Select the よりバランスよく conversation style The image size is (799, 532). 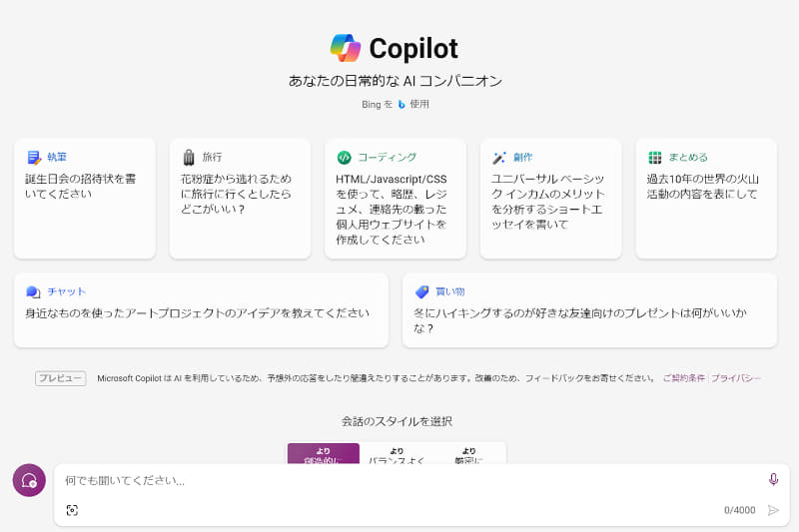[x=397, y=455]
